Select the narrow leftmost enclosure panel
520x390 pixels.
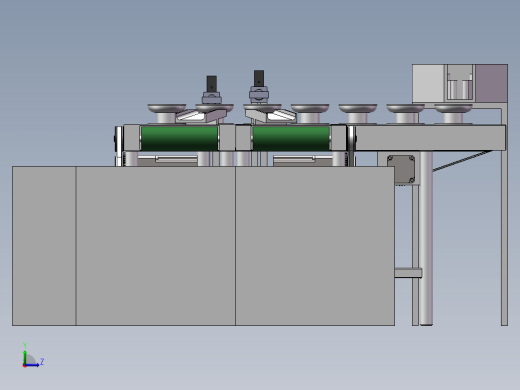pyautogui.click(x=44, y=246)
